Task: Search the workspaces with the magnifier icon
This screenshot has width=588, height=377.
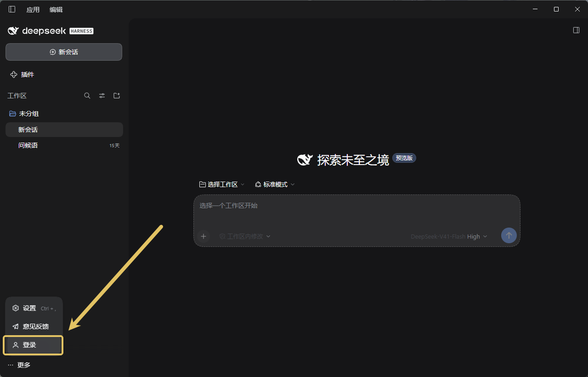Action: (x=87, y=96)
